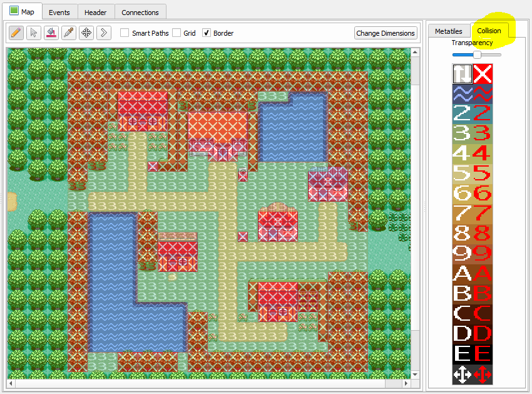Select the white C elevation tile
This screenshot has width=532, height=394.
click(x=463, y=314)
